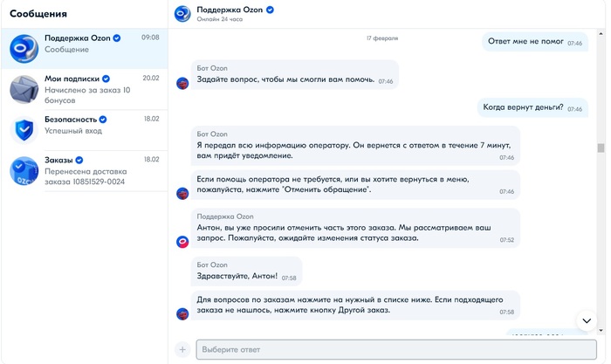Click the shield avatar of Безопасность
The height and width of the screenshot is (364, 611).
pyautogui.click(x=24, y=130)
